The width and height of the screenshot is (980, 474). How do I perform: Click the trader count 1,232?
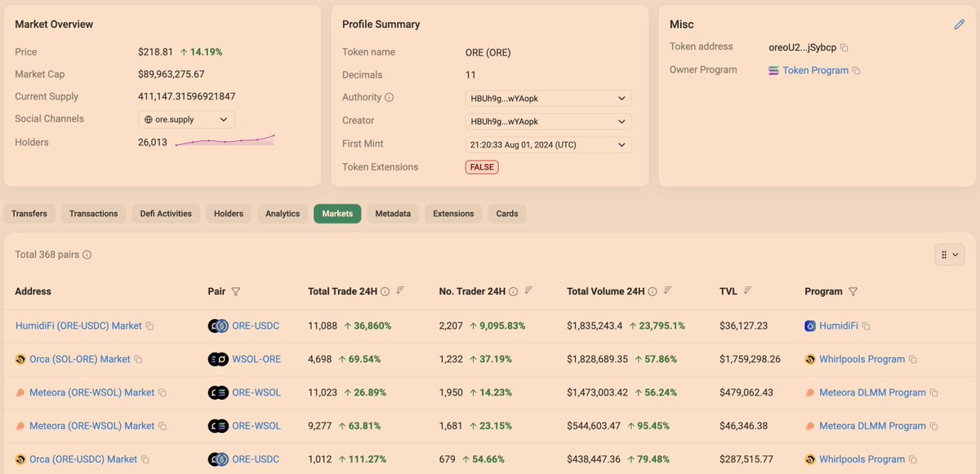(x=451, y=359)
